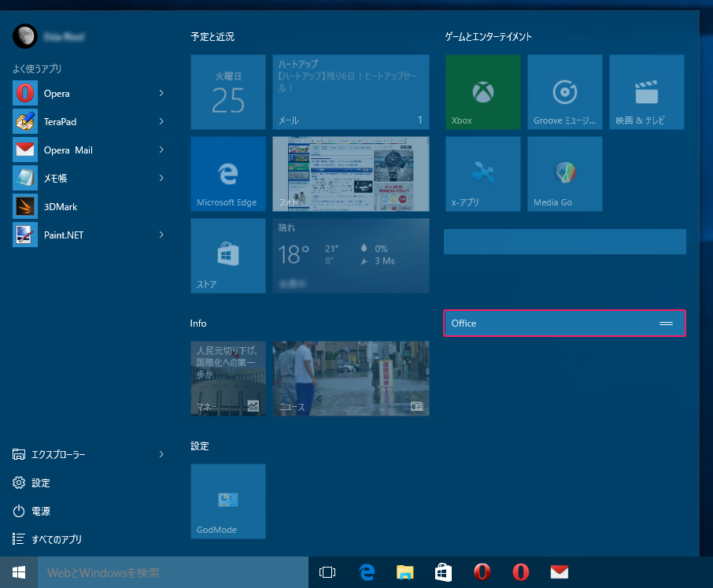Click the user account moon avatar
This screenshot has width=713, height=588.
coord(25,36)
